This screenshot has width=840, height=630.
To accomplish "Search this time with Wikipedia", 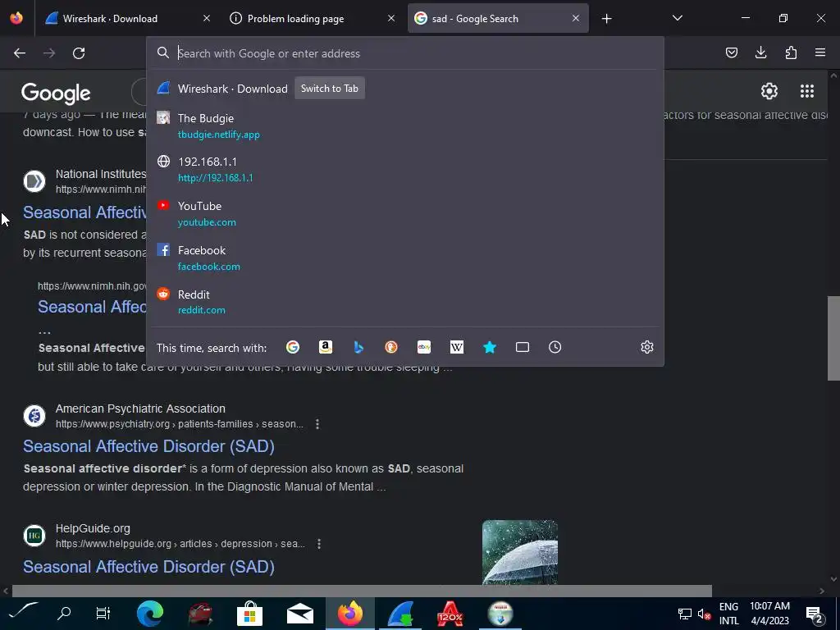I will click(456, 347).
